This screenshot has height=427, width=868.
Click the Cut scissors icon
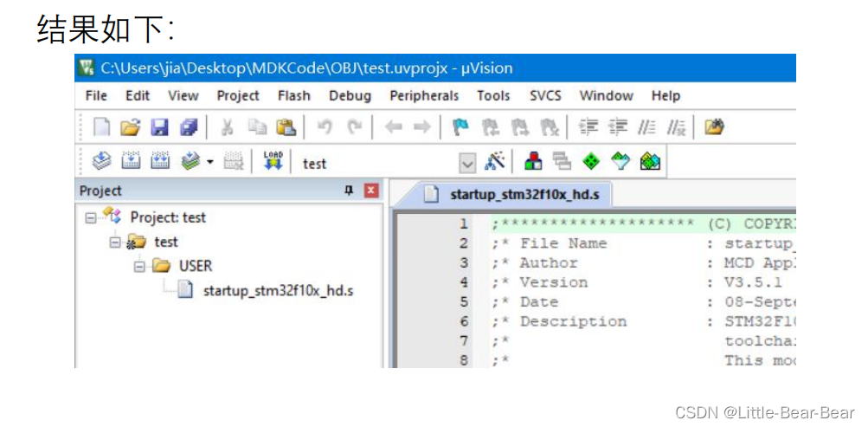(x=227, y=128)
